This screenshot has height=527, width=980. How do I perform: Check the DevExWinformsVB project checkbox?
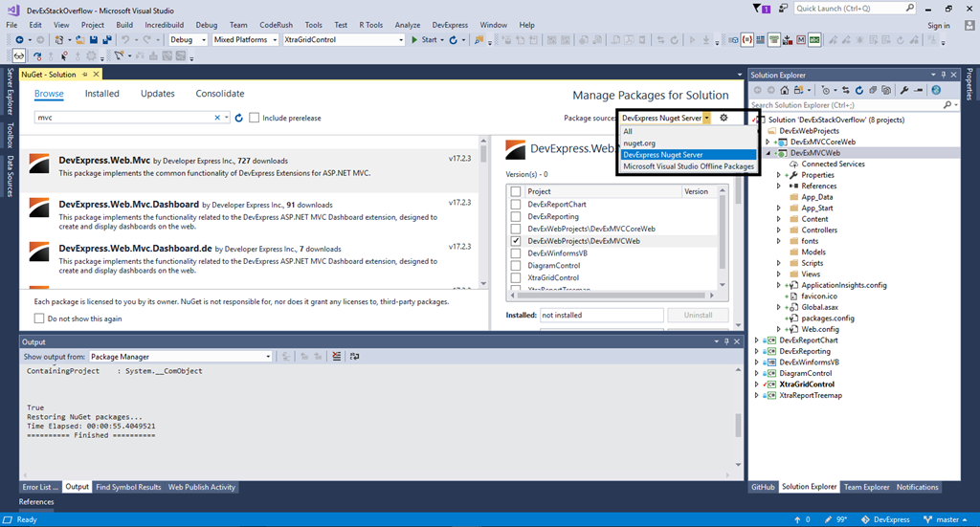[x=516, y=253]
